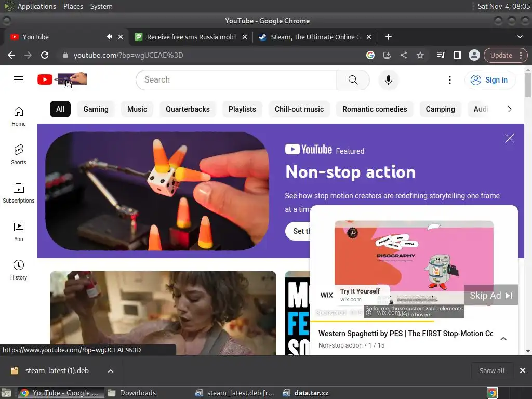Filter by the Gaming chip
Viewport: 532px width, 399px height.
(x=96, y=109)
